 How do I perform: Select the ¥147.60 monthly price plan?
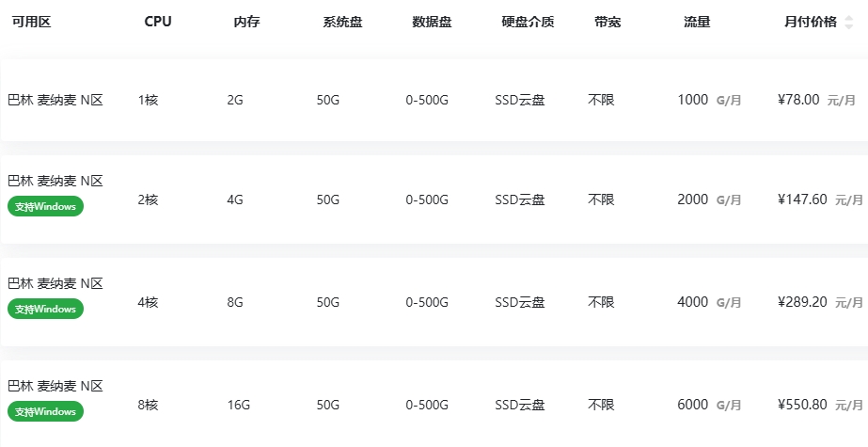(434, 200)
